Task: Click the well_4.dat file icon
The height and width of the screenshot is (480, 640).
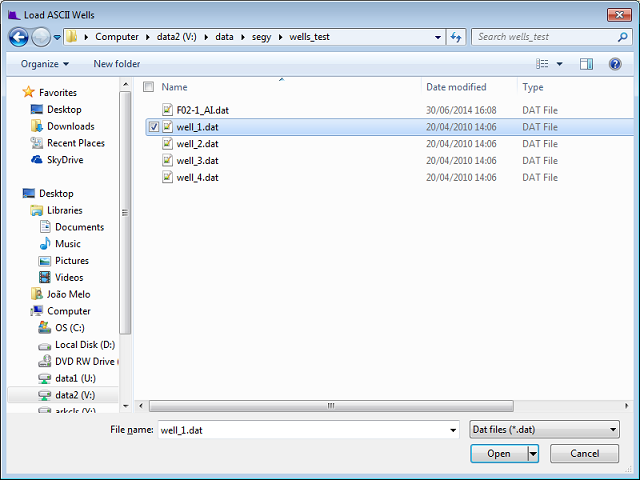Action: coord(167,177)
